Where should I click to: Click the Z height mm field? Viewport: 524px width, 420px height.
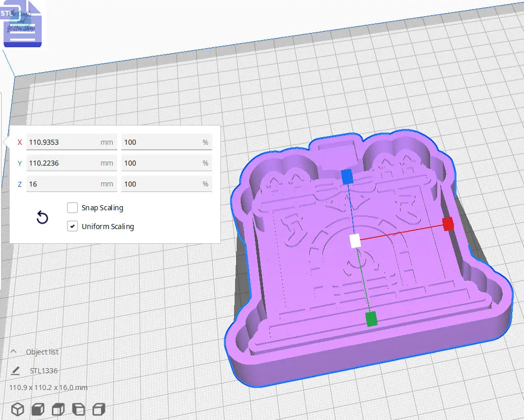[x=63, y=184]
